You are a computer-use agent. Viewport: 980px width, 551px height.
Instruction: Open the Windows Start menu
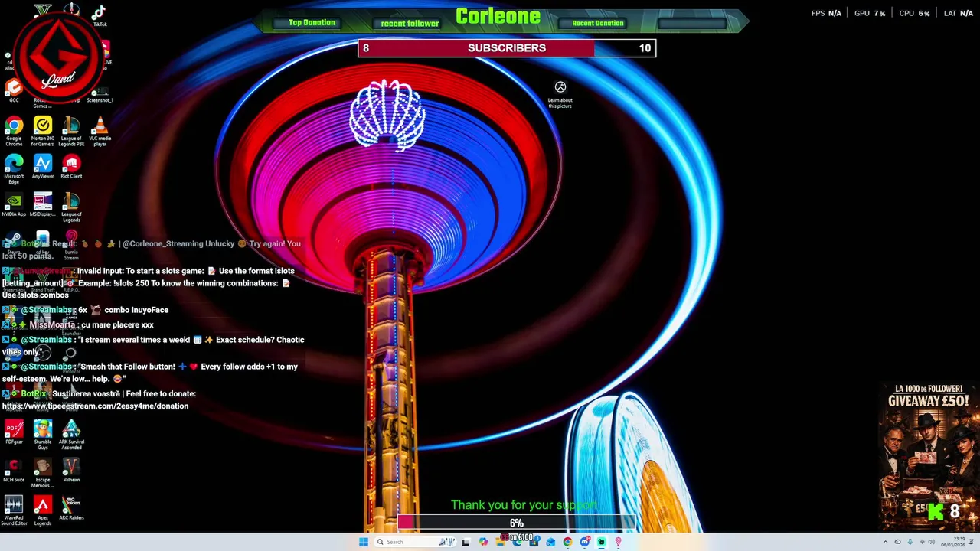point(363,542)
